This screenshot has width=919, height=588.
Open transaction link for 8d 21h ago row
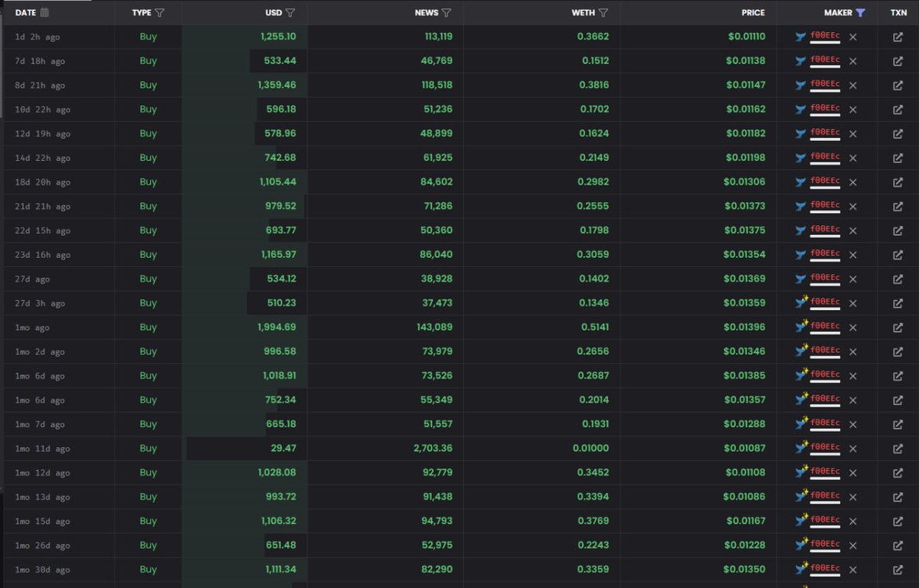coord(898,85)
